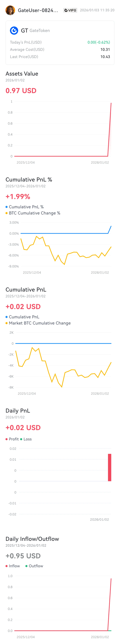Click the user profile avatar
Image resolution: width=120 pixels, height=644 pixels.
(x=10, y=10)
